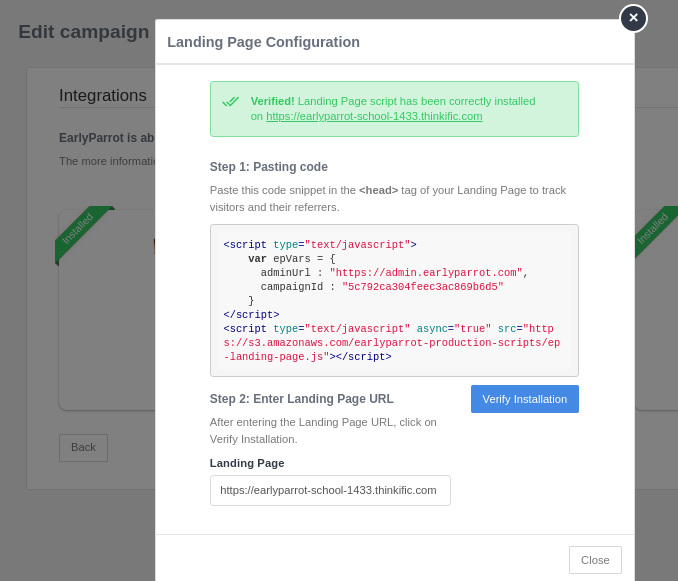Click the 'Verified!' bold text in the alert
The image size is (678, 581).
272,101
